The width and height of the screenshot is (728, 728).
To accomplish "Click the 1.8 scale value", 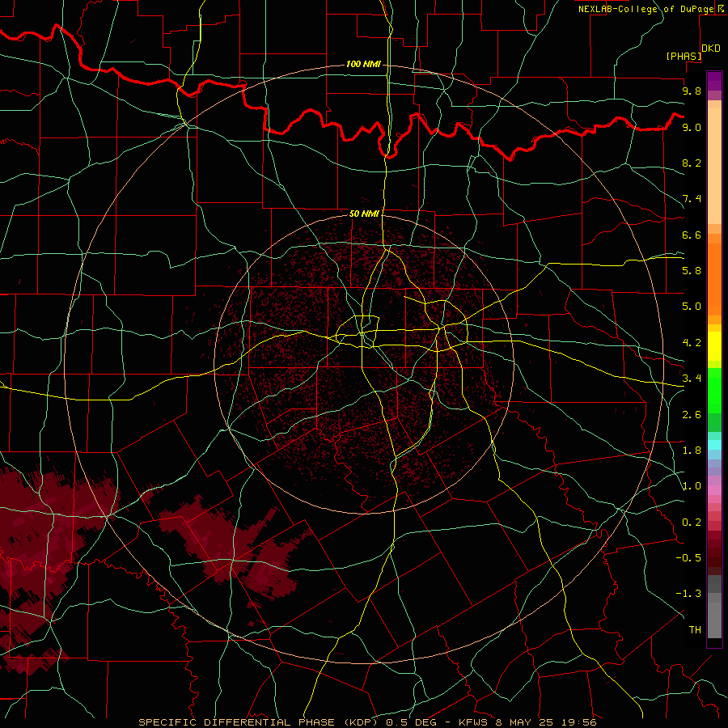I will point(692,451).
